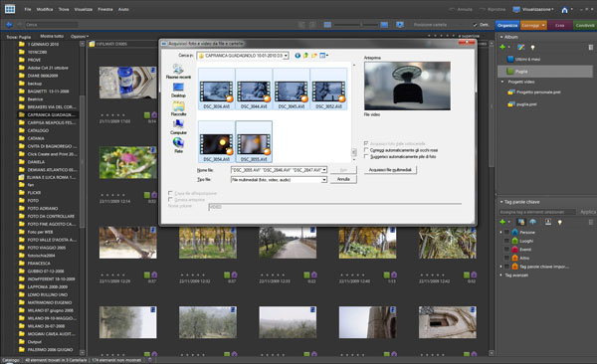
Task: Enable automatic red-eye correction checkbox
Action: 366,150
